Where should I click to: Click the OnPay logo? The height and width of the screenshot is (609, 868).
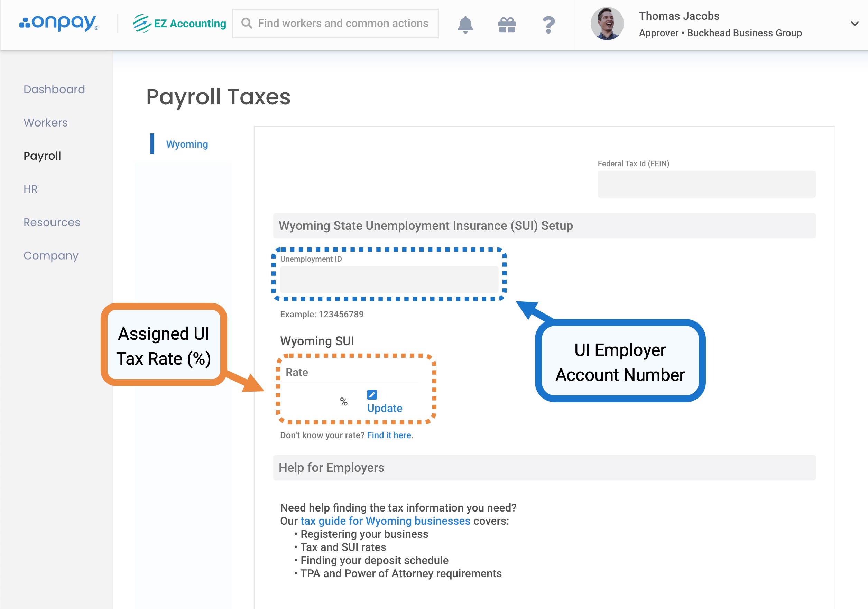(x=59, y=23)
